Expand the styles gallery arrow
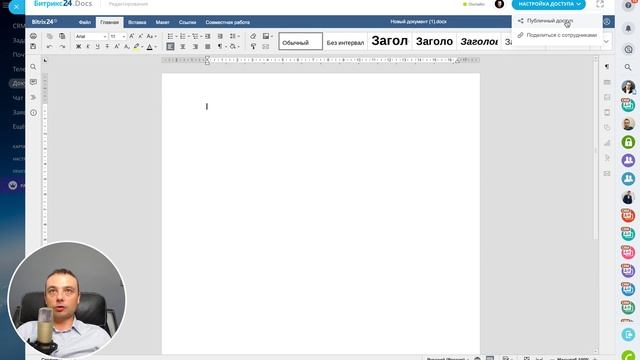Image resolution: width=640 pixels, height=360 pixels. click(606, 42)
